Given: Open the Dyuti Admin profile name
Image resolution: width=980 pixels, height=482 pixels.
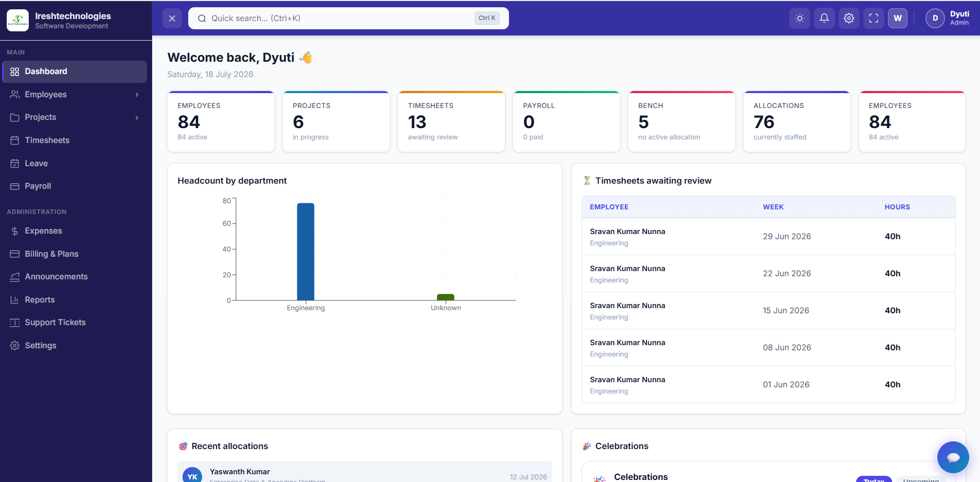Looking at the screenshot, I should point(959,18).
